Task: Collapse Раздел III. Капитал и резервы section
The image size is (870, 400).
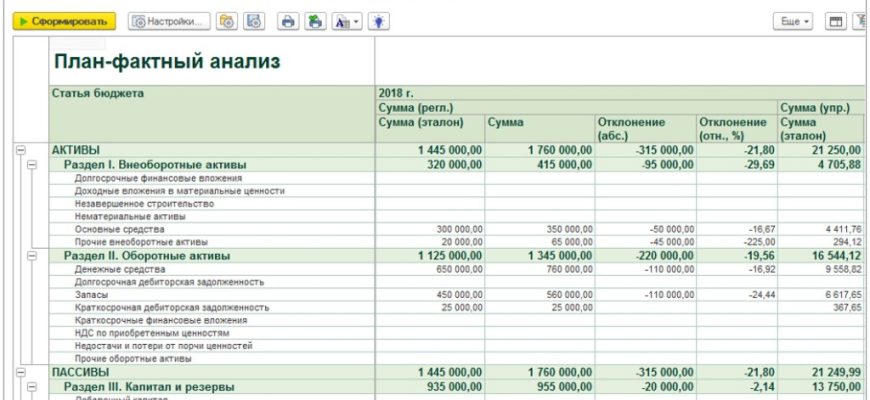Action: (33, 386)
